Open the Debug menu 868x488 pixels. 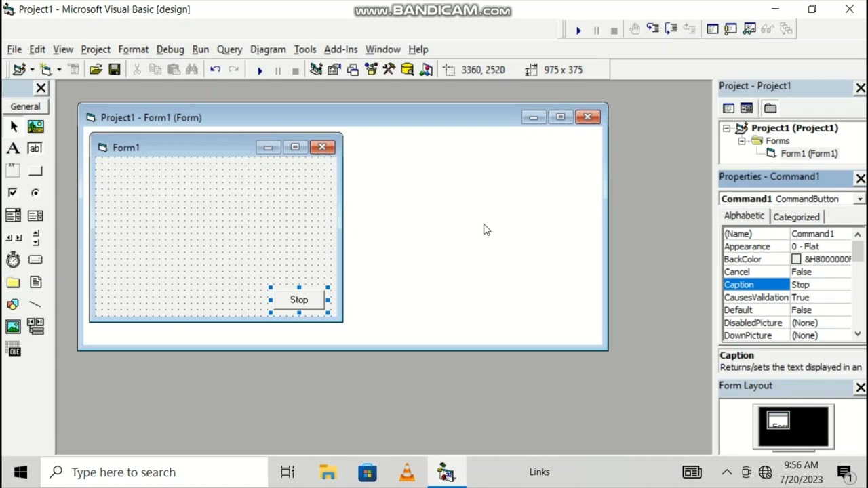pos(170,49)
